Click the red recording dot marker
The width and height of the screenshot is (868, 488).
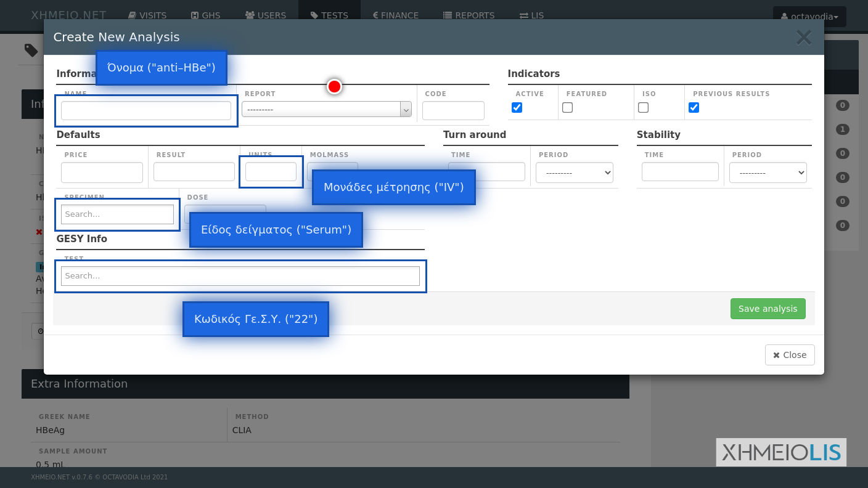334,87
